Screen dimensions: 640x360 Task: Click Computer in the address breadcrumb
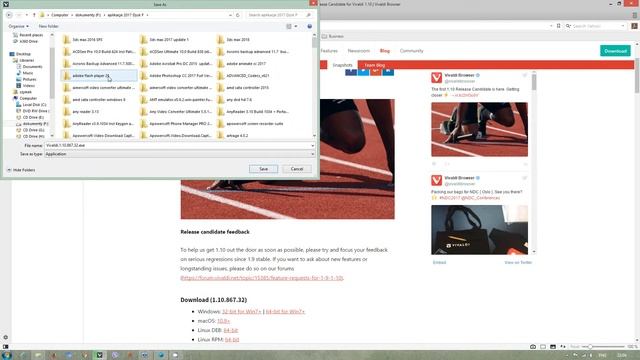60,15
